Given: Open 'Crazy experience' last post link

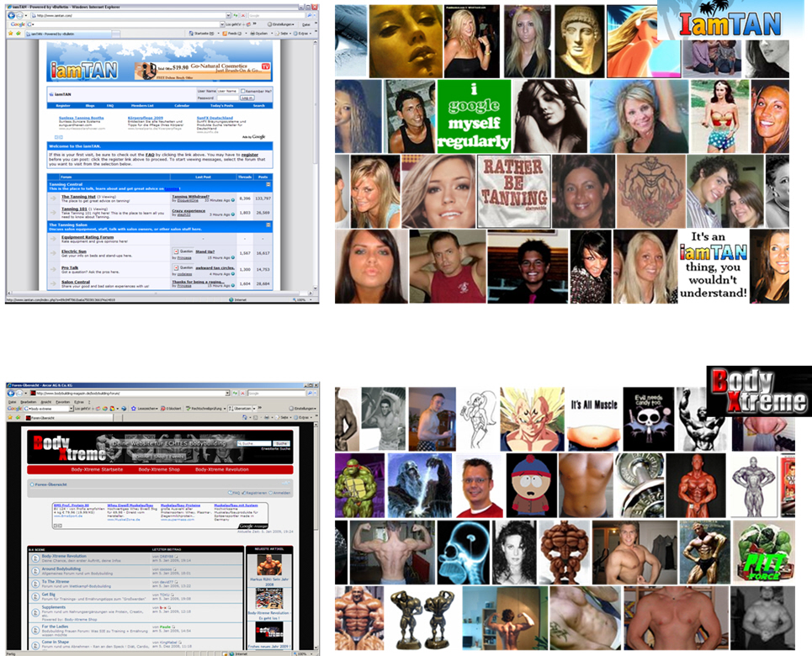Looking at the screenshot, I should coord(188,211).
